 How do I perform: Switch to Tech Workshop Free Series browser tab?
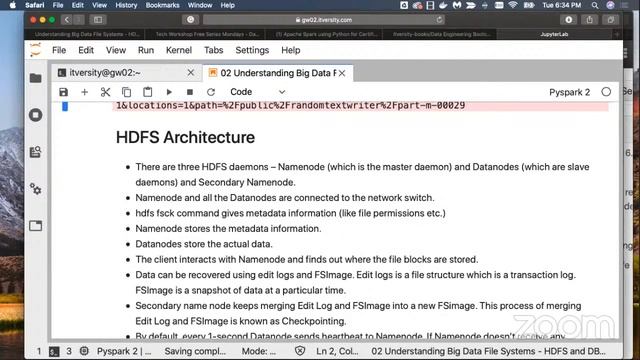207,34
